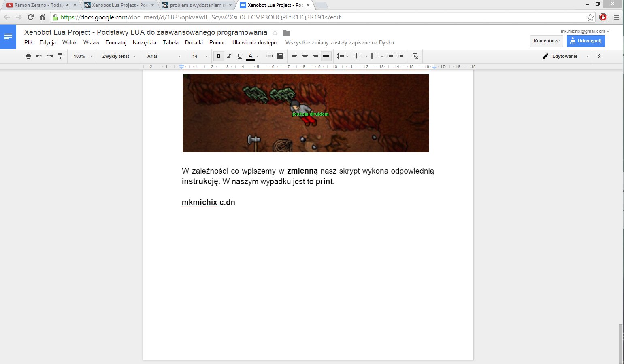Undo the last action

click(39, 56)
